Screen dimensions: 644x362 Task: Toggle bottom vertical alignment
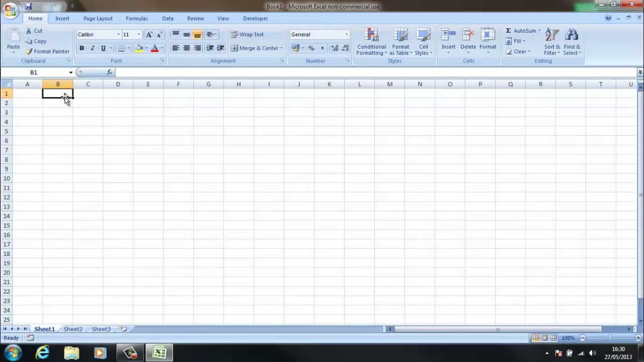[197, 35]
